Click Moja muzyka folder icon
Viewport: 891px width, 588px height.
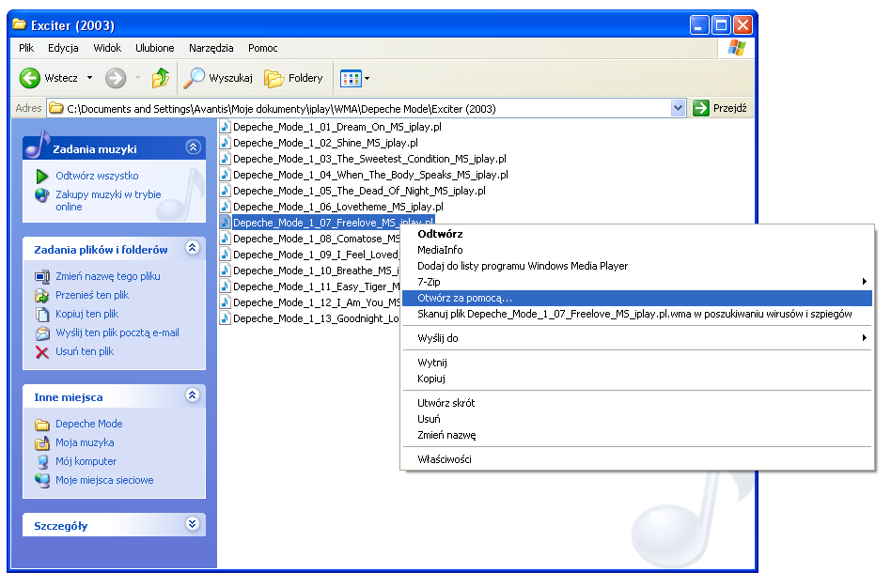(42, 443)
